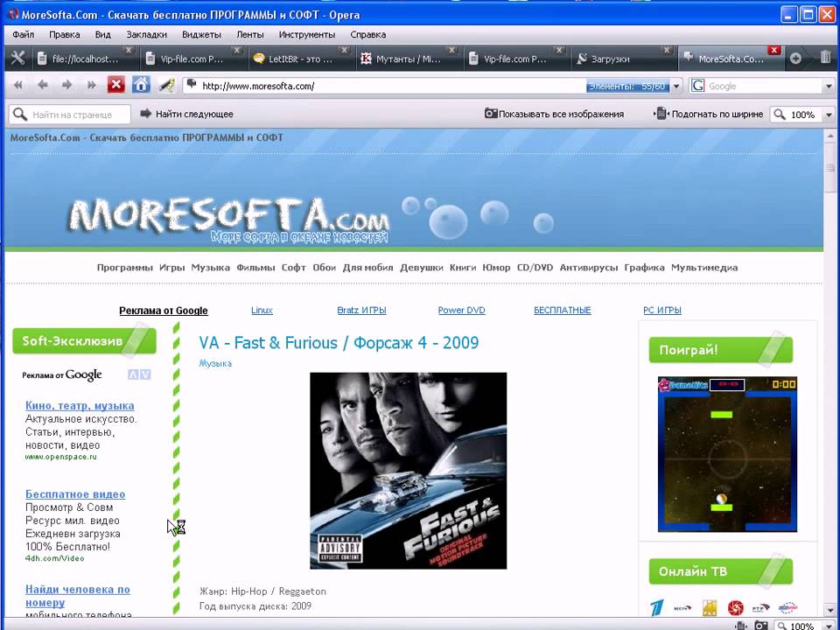Open a new tab with plus button
Screen dimensions: 840x630
click(x=795, y=59)
